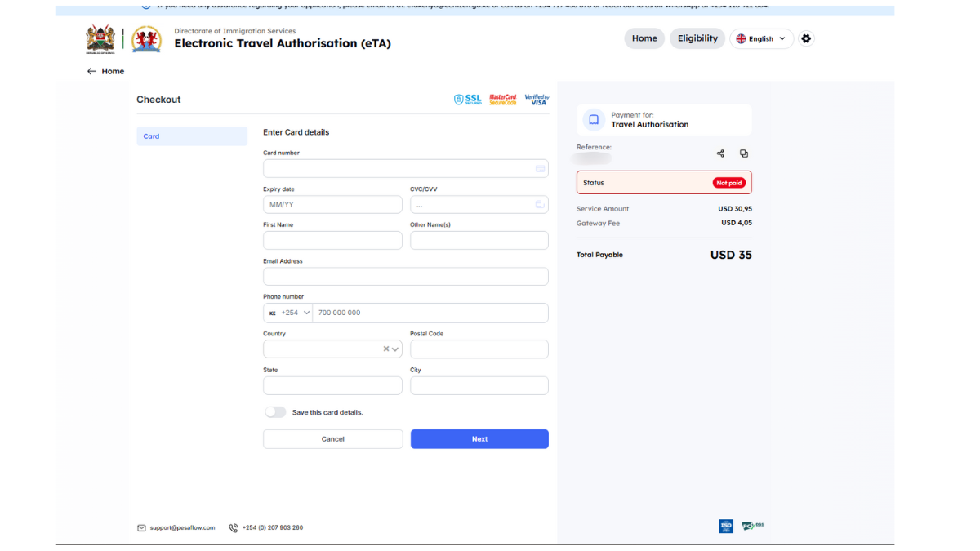Click the support@pesaflow.com email link
Viewport: 980px width, 551px height.
point(182,527)
